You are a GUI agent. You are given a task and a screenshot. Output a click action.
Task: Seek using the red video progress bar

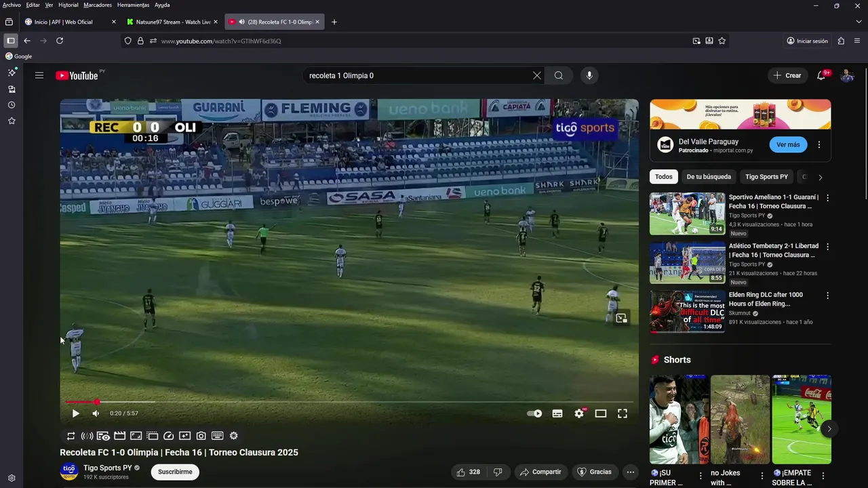[x=349, y=402]
